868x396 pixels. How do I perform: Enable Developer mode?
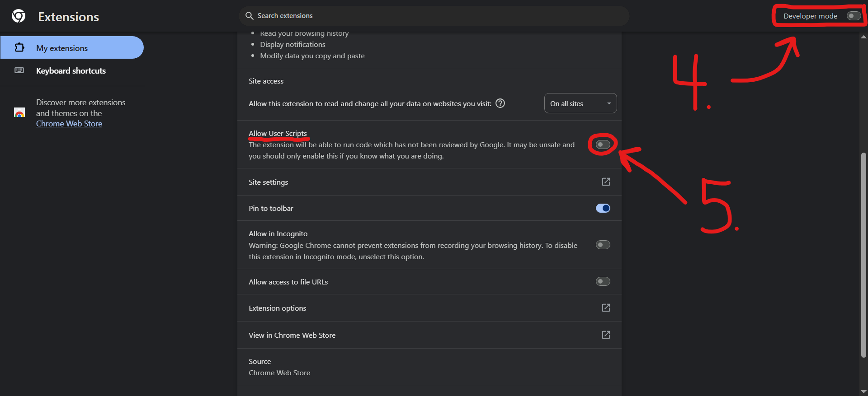(x=854, y=15)
